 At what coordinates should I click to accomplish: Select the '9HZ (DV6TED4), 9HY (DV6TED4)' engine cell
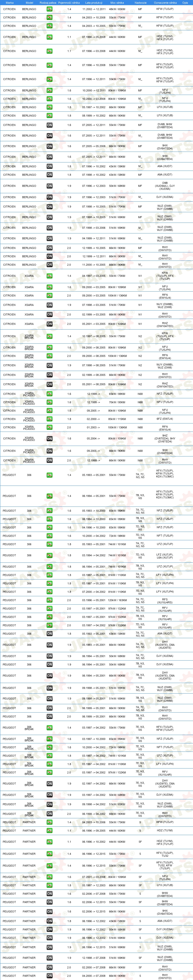pos(165,439)
